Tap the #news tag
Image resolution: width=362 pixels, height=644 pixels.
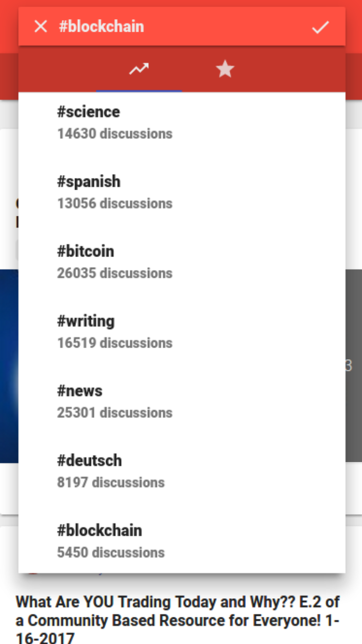[79, 391]
